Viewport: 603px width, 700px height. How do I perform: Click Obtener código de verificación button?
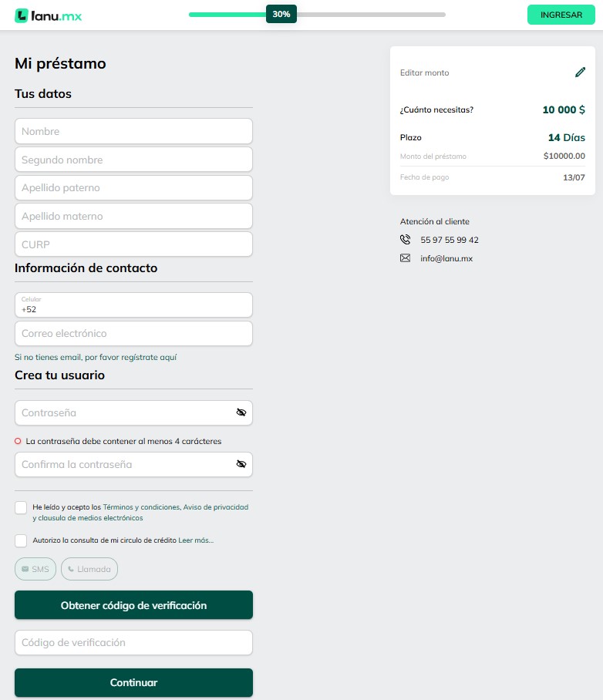coord(133,605)
